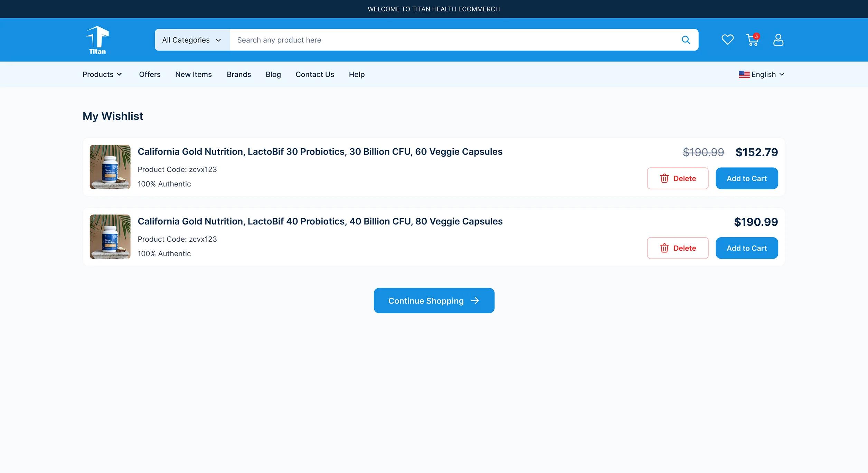Click the struck-through $190.99 price

pyautogui.click(x=703, y=152)
